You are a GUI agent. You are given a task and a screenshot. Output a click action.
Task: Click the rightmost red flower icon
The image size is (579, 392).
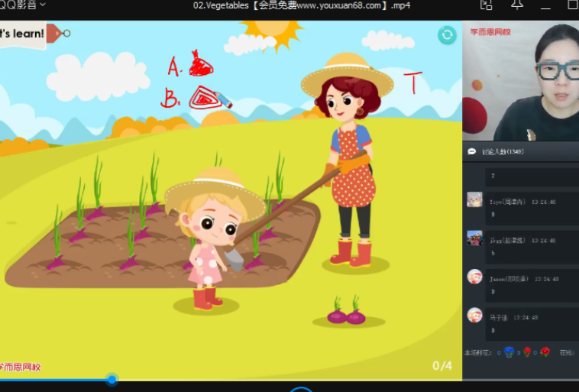(545, 352)
